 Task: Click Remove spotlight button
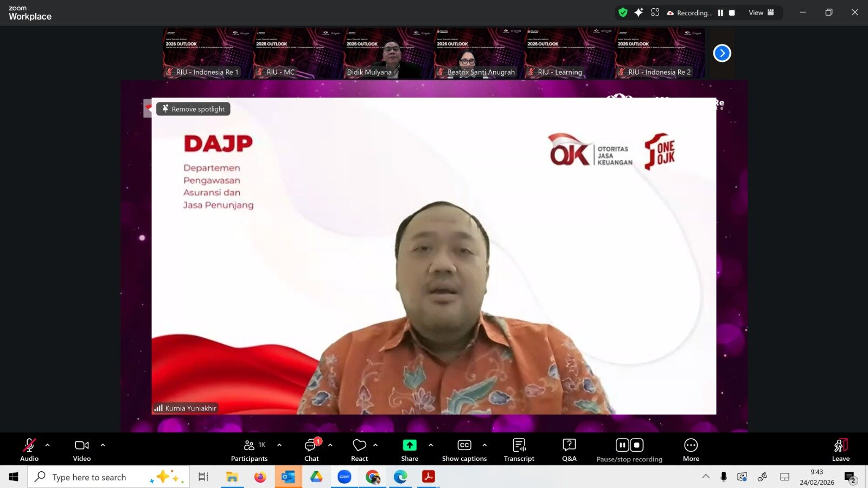[193, 109]
